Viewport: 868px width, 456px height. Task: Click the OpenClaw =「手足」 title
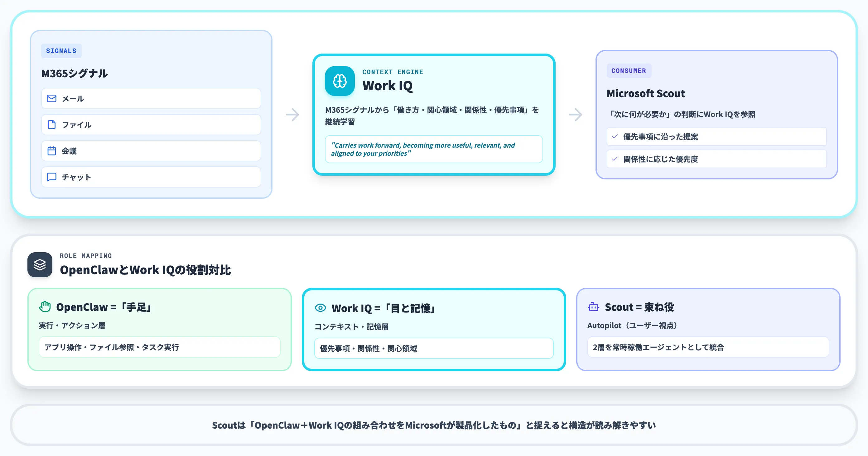(x=104, y=307)
